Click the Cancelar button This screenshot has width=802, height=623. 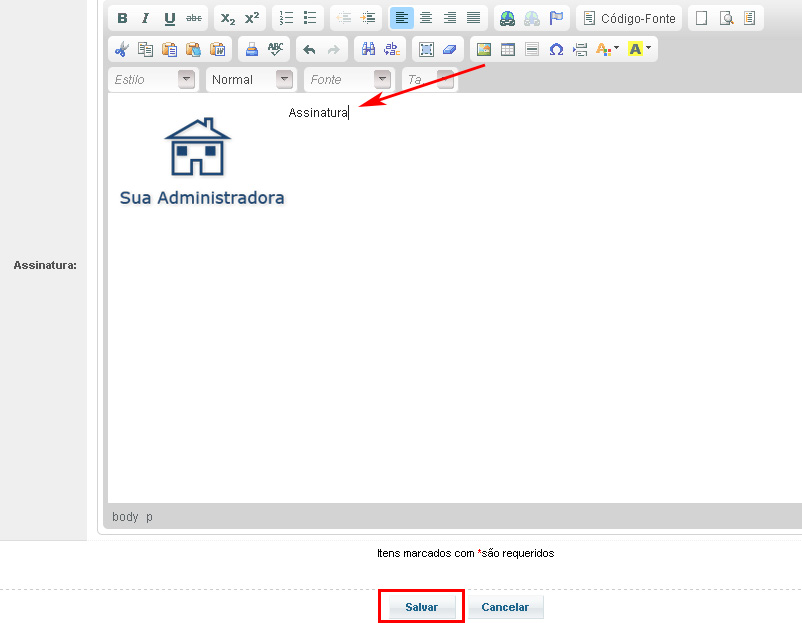[x=505, y=607]
